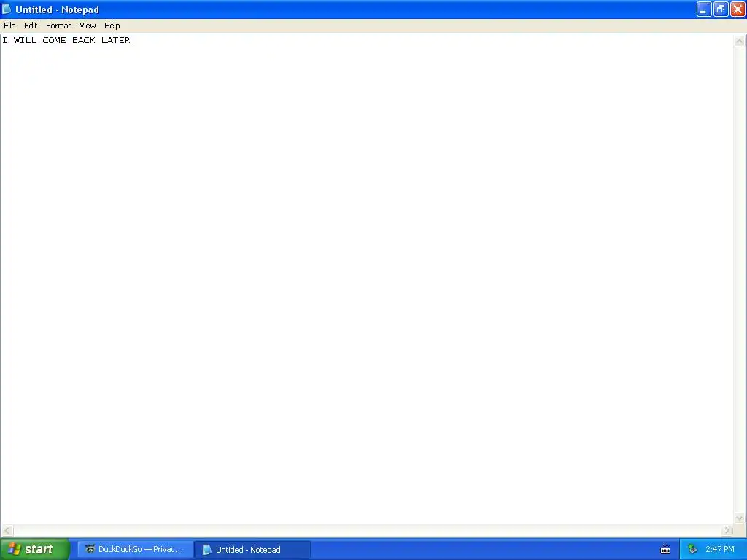Open the Help menu
Screen dimensions: 747x560
click(112, 26)
